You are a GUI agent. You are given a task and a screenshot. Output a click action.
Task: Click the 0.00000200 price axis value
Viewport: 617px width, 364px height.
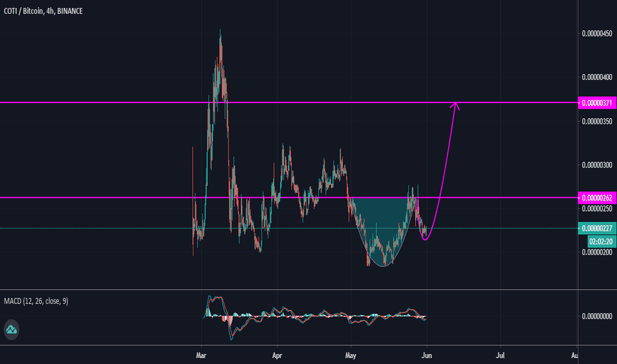pos(597,252)
